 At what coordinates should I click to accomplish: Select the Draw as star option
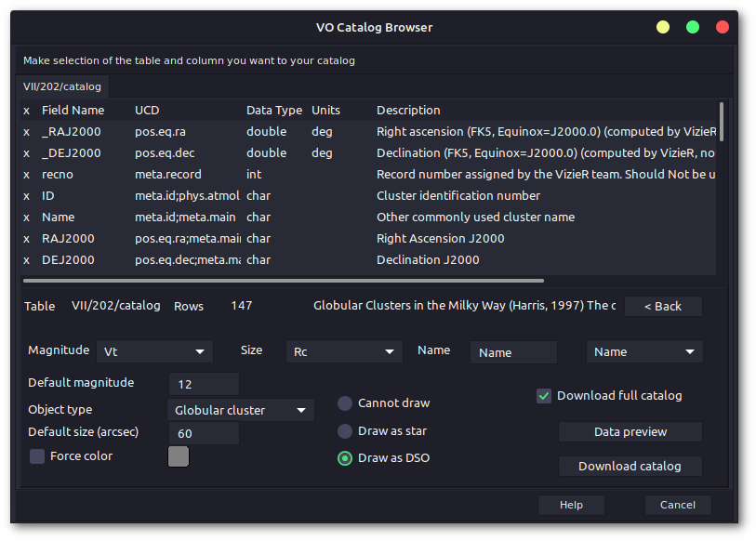(345, 431)
